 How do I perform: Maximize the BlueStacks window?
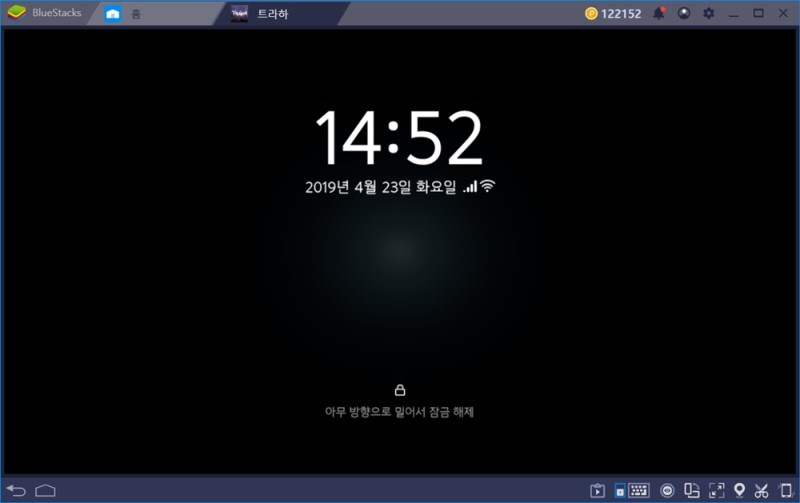tap(759, 13)
